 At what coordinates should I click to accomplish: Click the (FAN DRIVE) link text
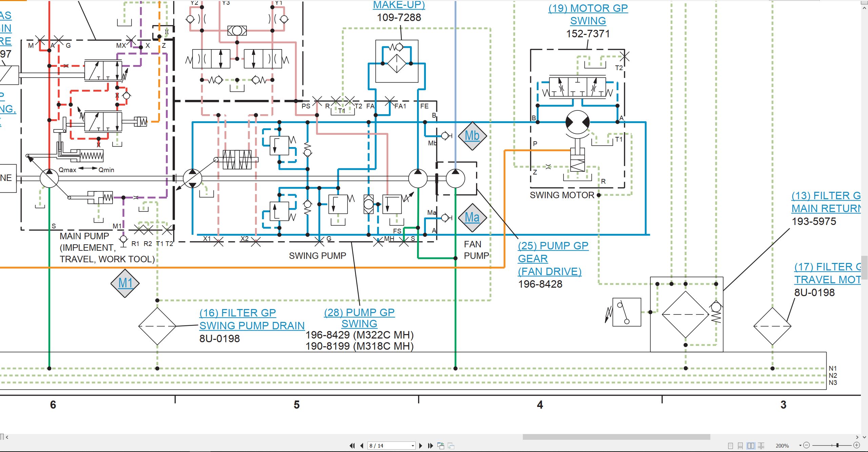point(550,271)
